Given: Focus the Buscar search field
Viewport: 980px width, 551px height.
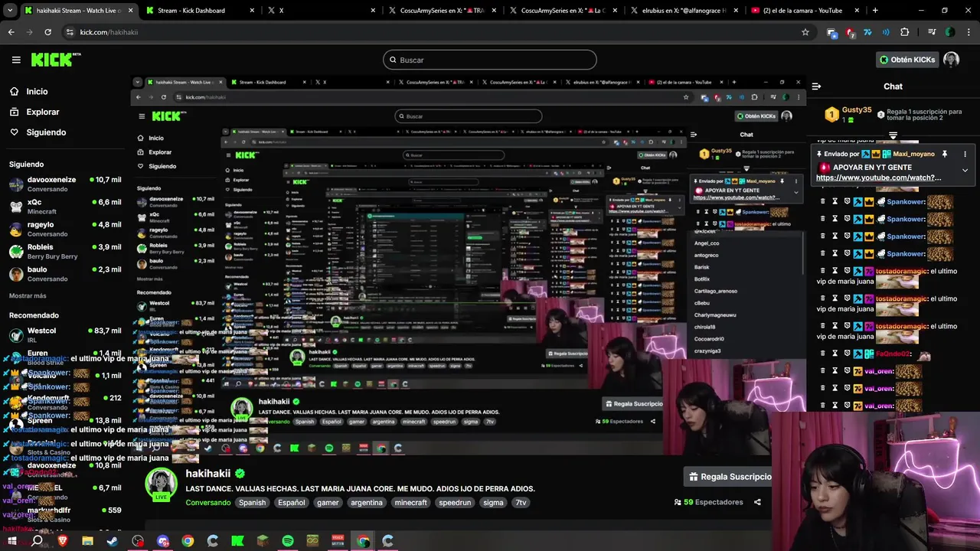Looking at the screenshot, I should tap(490, 60).
